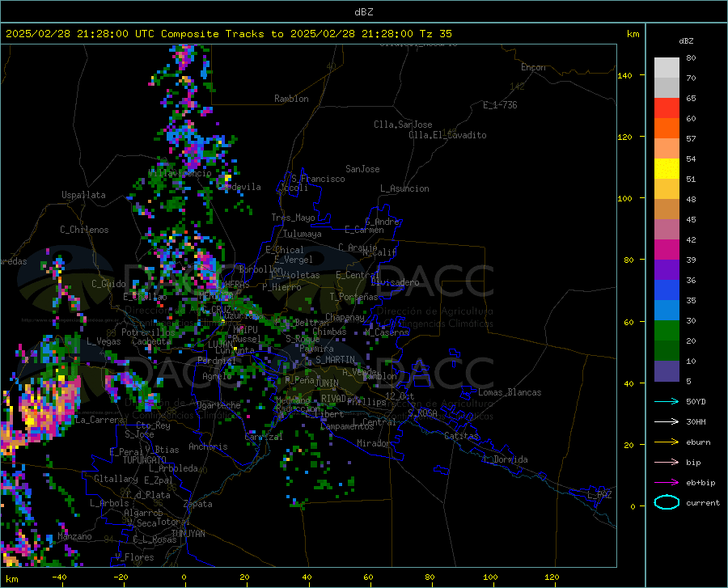Click the L_PAZ label at lower right
728x588 pixels.
[x=599, y=495]
